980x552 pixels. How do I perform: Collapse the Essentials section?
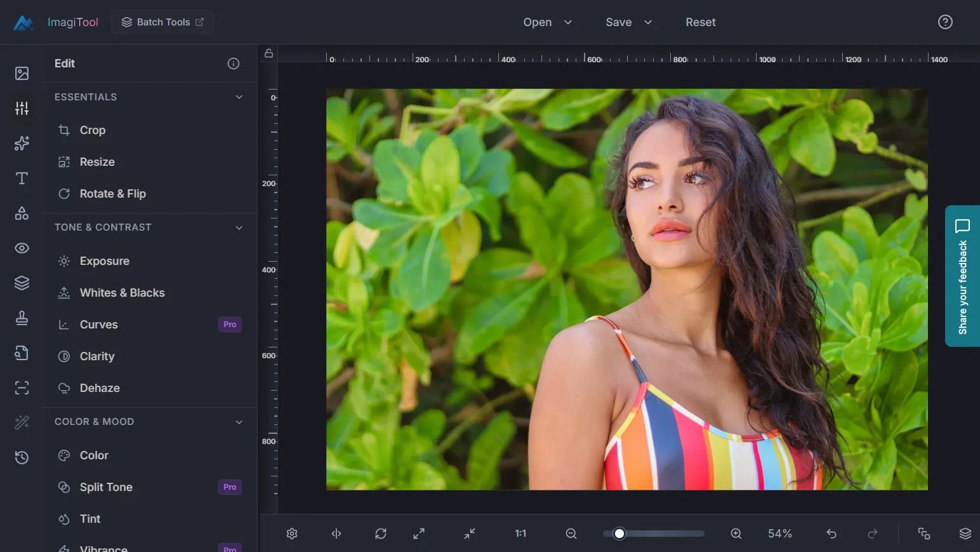(239, 97)
